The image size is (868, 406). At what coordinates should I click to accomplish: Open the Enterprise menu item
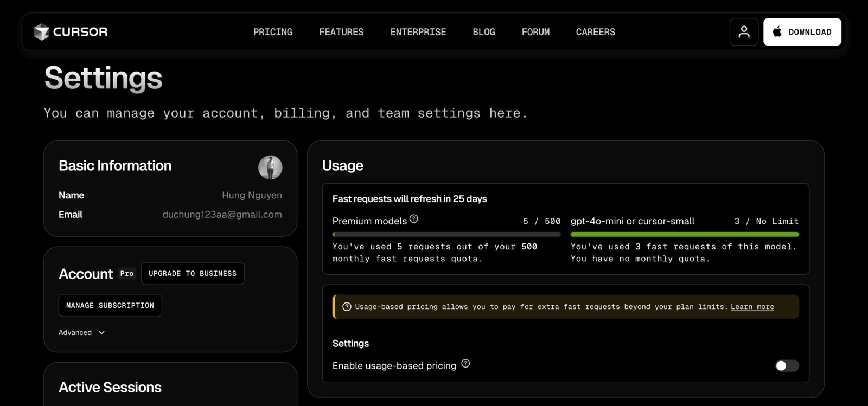[418, 32]
